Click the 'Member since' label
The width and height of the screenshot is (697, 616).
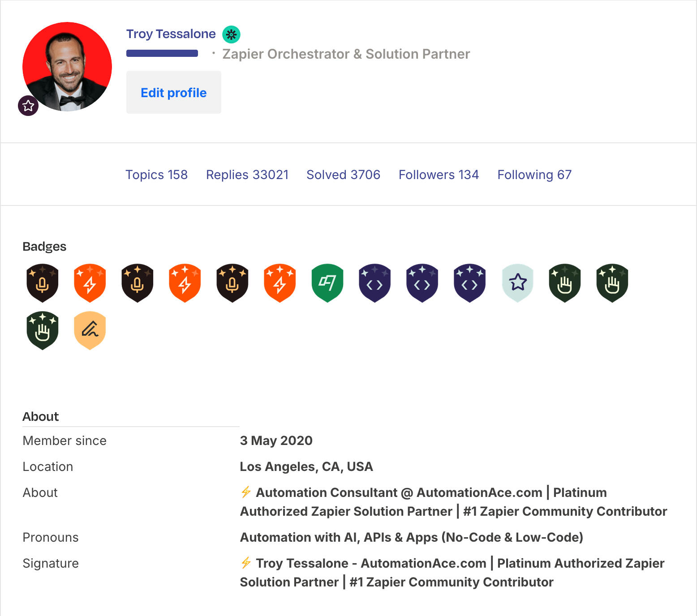tap(65, 441)
